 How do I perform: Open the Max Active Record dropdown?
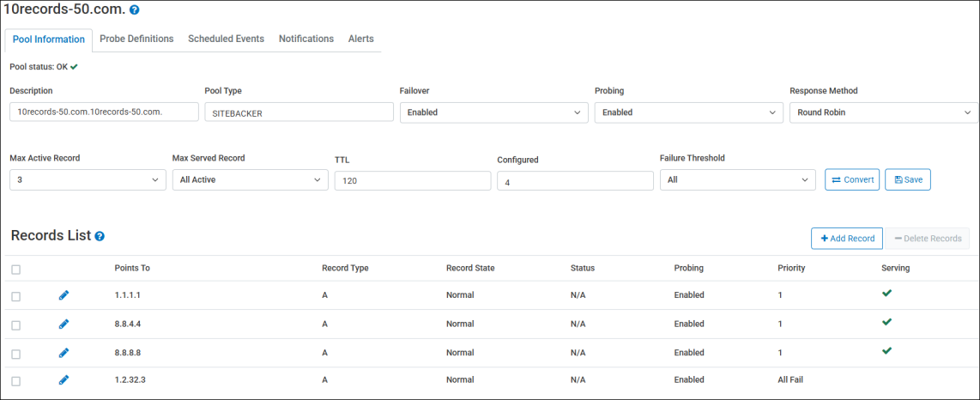point(88,180)
